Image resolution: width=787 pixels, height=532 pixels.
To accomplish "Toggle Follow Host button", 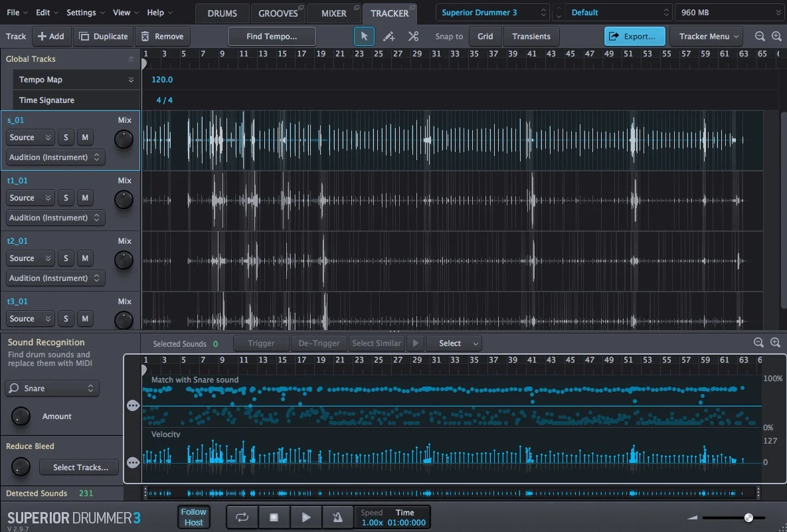I will (x=194, y=517).
